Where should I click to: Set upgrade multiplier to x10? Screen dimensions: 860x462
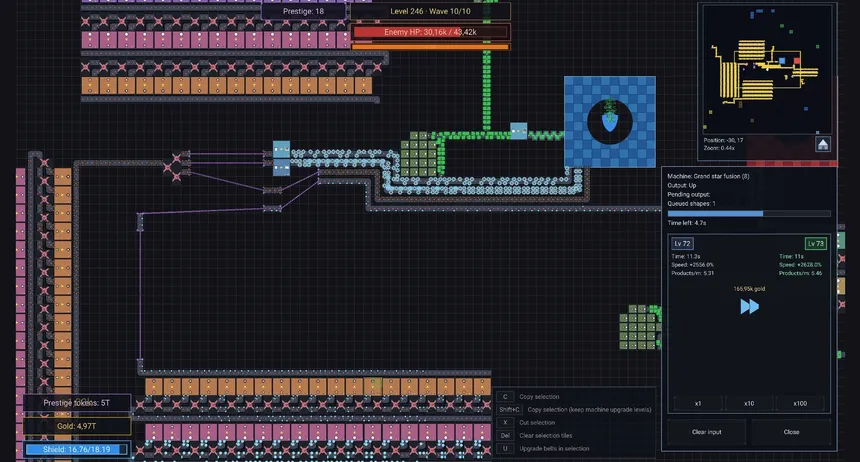coord(749,403)
